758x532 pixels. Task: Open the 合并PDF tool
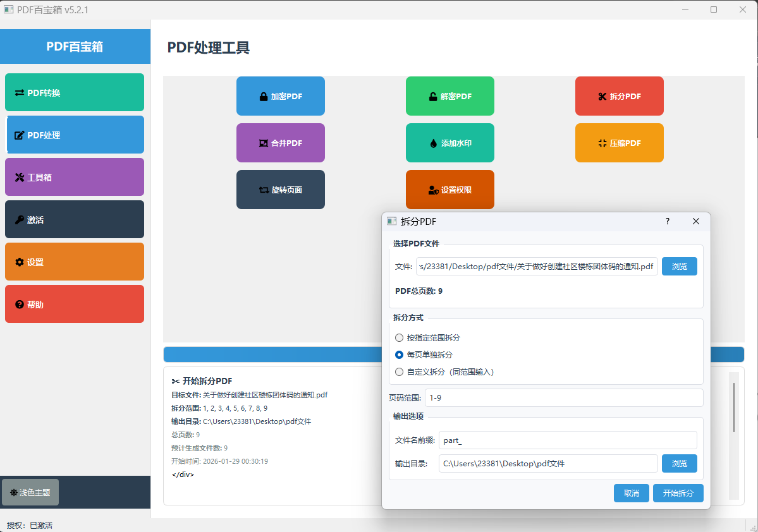(x=280, y=143)
